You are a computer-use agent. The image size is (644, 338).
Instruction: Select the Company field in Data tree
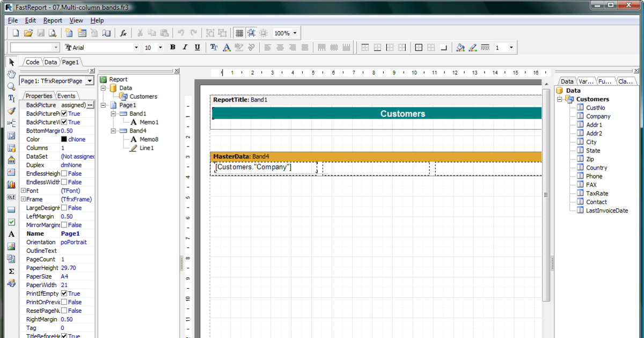point(598,116)
